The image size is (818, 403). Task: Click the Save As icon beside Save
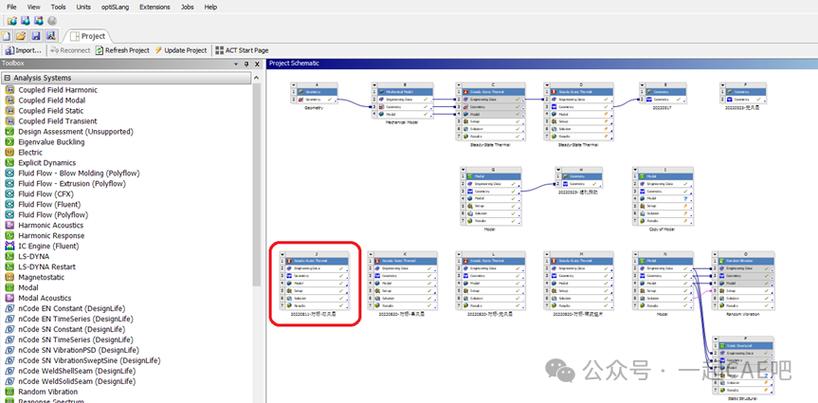coord(51,36)
